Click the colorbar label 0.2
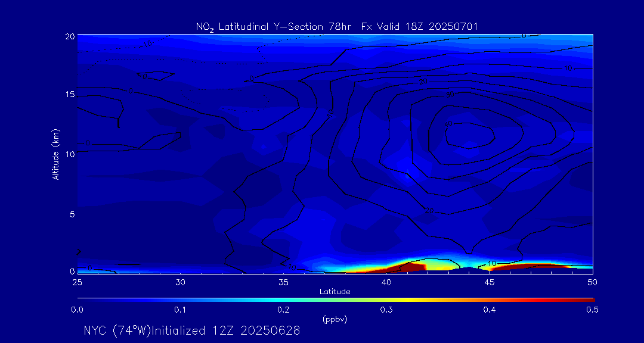Viewport: 644px width, 343px height. tap(283, 310)
